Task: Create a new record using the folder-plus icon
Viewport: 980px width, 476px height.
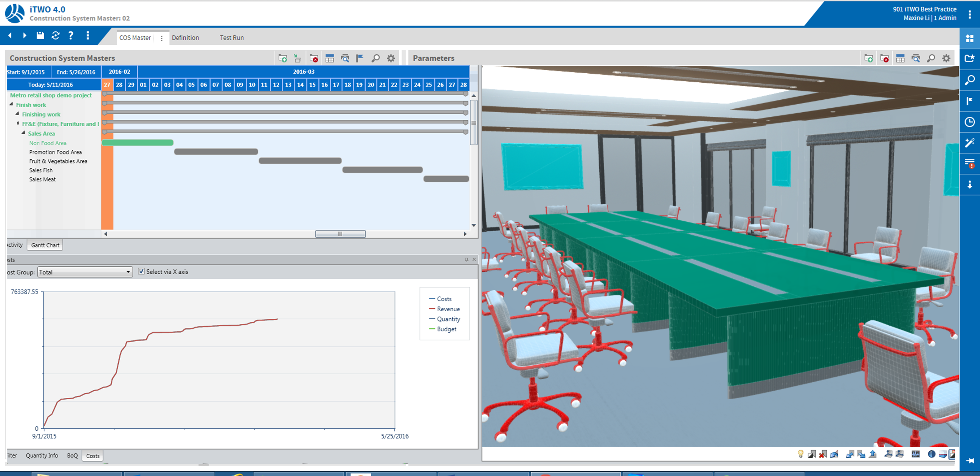Action: [x=284, y=58]
